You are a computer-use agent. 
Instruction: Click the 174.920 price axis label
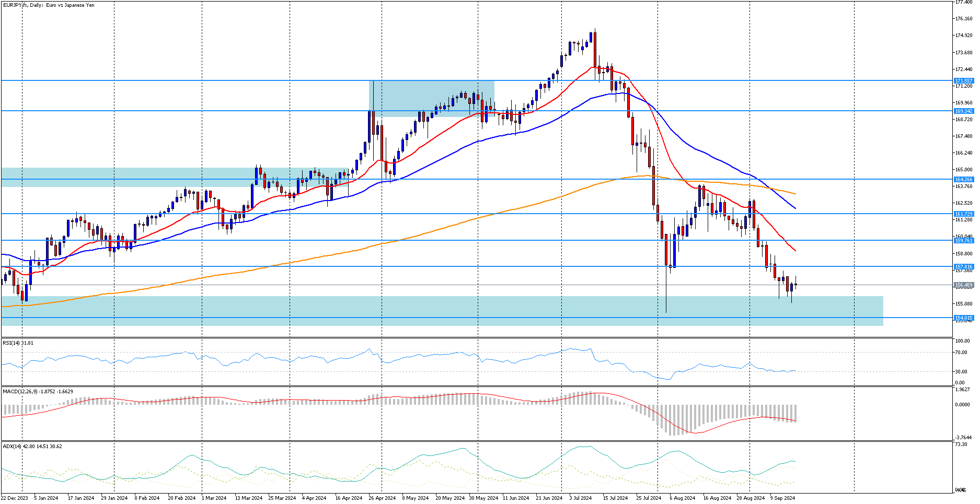click(964, 36)
